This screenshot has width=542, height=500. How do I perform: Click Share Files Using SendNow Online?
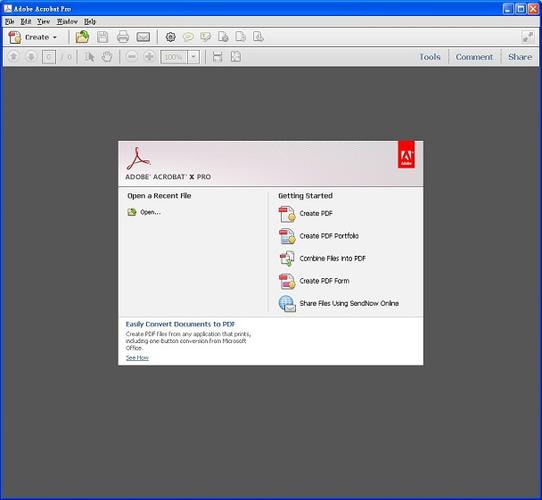coord(349,303)
